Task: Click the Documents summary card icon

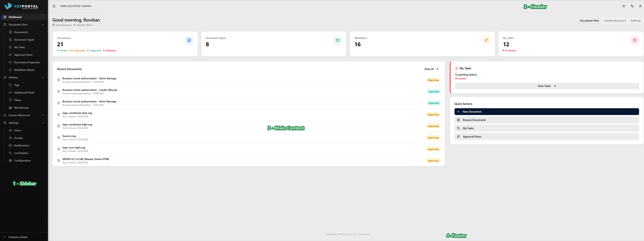Action: (x=189, y=40)
